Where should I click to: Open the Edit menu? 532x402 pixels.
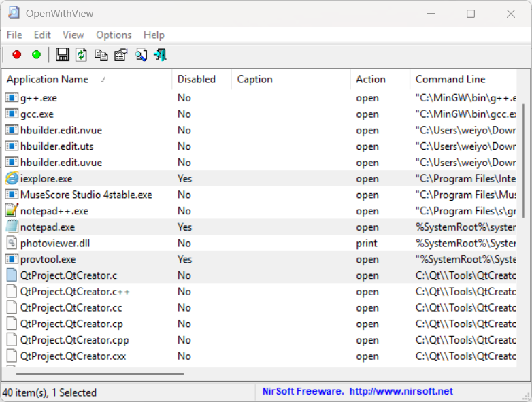(x=42, y=35)
